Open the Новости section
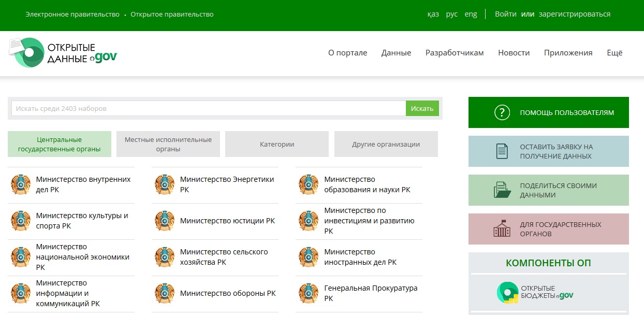The height and width of the screenshot is (315, 644). [x=514, y=52]
